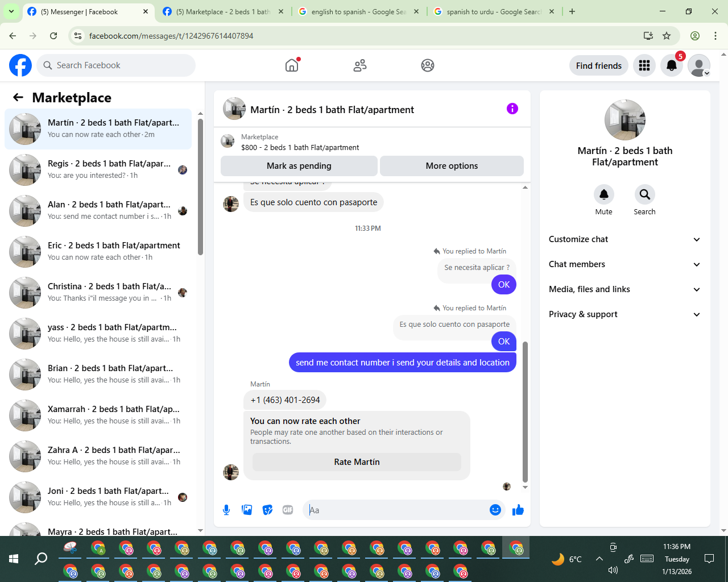Open a new browser tab
This screenshot has height=582, width=728.
coord(572,11)
